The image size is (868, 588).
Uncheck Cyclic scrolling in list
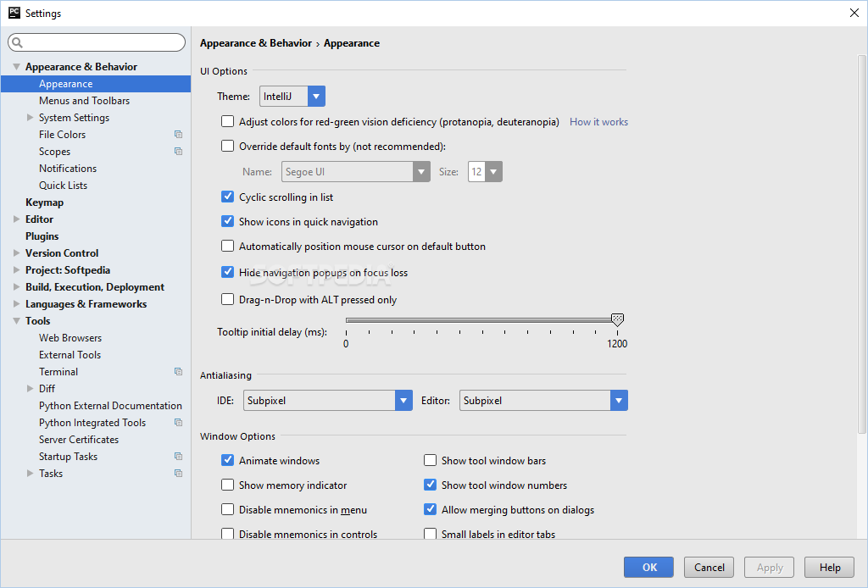[x=227, y=197]
